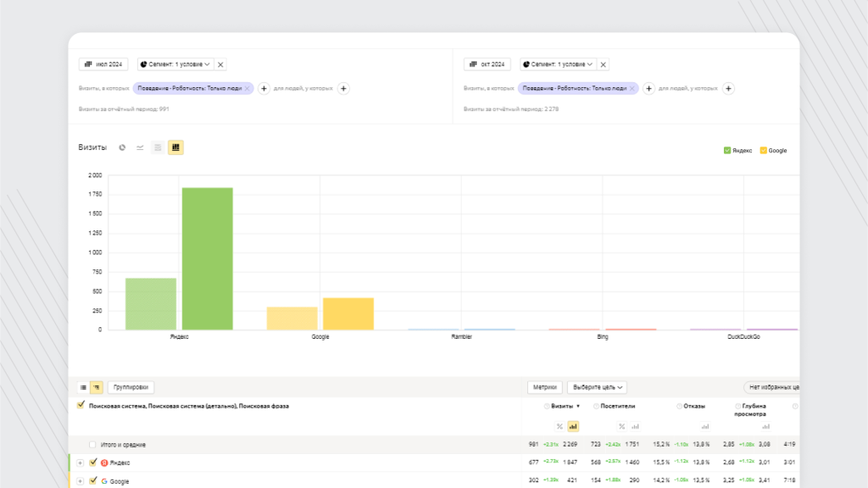Expand the Google row
The image size is (868, 488).
click(81, 481)
